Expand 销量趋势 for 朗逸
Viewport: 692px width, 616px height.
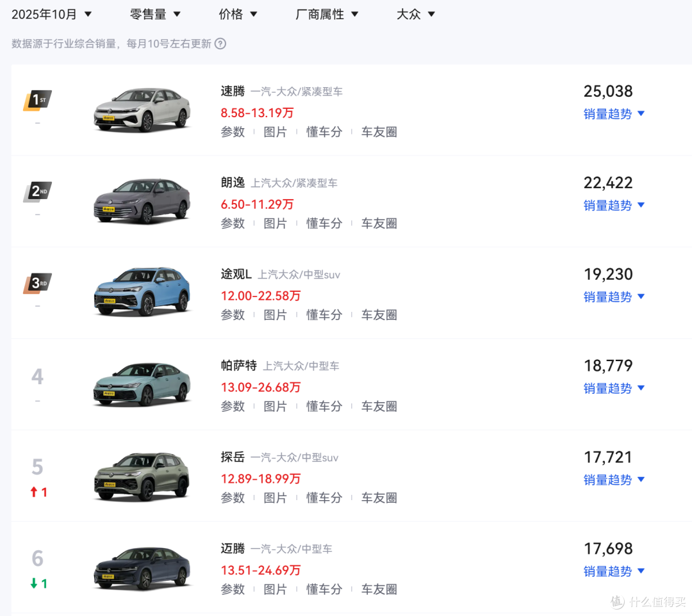click(x=614, y=205)
